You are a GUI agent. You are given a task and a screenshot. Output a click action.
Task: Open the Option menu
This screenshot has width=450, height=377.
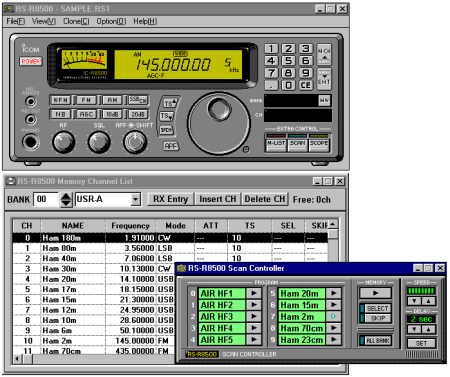point(111,21)
